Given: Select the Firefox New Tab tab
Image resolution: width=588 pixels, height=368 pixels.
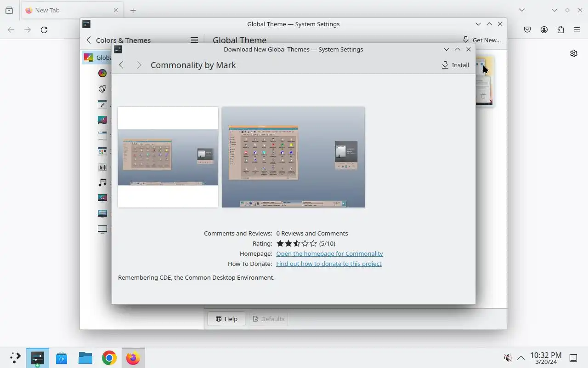Looking at the screenshot, I should click(73, 10).
